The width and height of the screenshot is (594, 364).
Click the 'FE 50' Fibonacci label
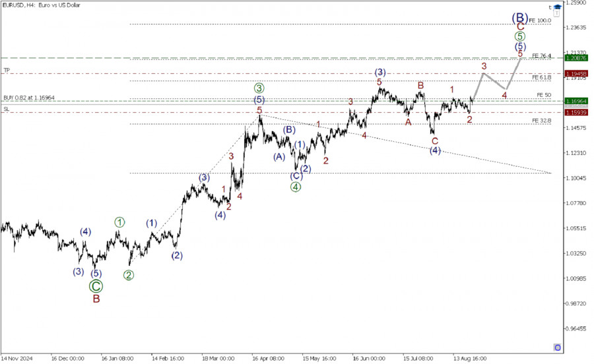544,95
